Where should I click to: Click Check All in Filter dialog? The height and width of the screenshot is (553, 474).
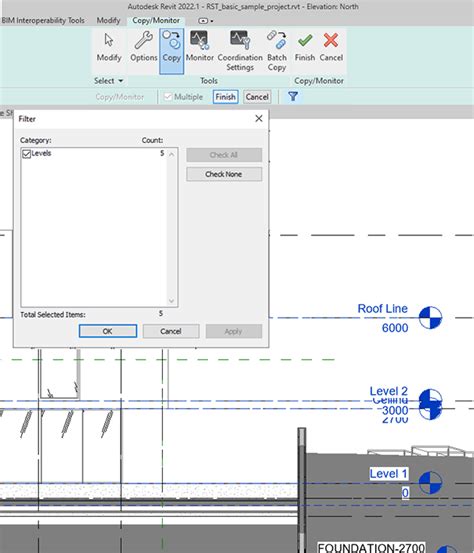pyautogui.click(x=224, y=155)
